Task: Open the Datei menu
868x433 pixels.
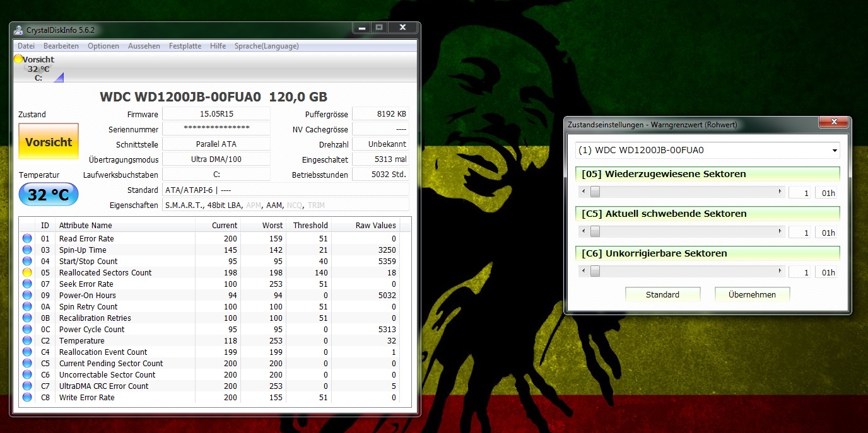Action: 26,46
